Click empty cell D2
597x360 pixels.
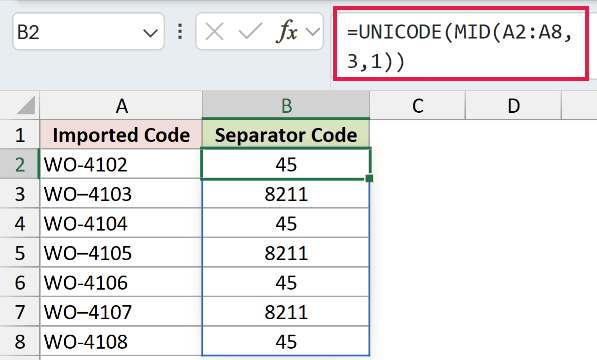[513, 164]
